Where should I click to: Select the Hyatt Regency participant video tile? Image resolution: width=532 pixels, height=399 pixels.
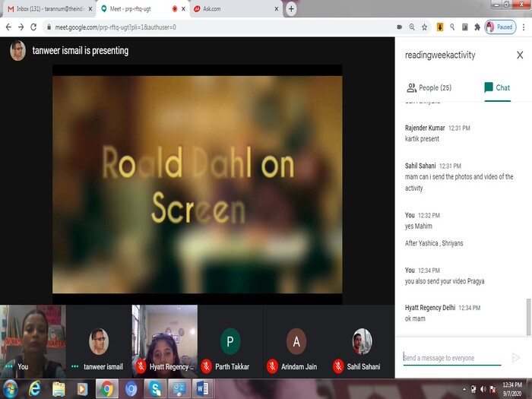[165, 341]
